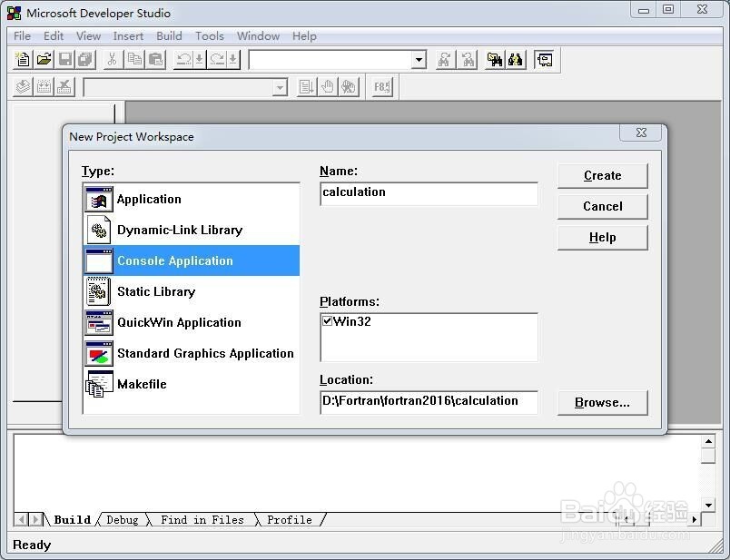This screenshot has width=730, height=560.
Task: Click the Copy toolbar icon
Action: click(x=134, y=60)
